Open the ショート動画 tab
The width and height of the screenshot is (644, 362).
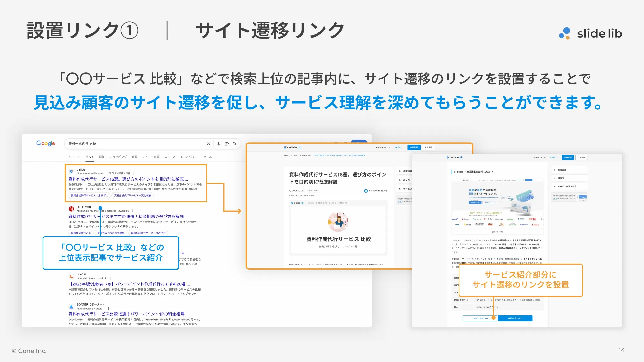[151, 157]
